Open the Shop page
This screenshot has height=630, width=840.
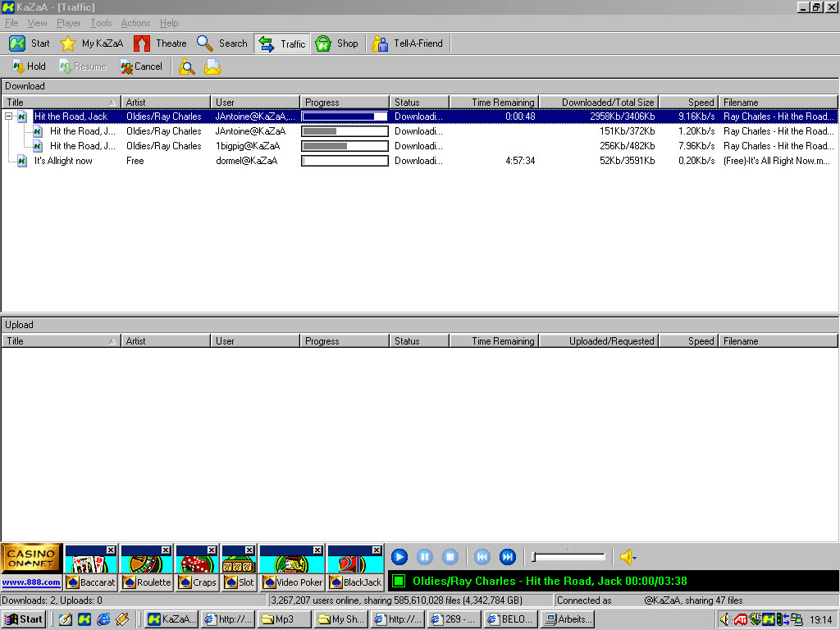click(336, 43)
